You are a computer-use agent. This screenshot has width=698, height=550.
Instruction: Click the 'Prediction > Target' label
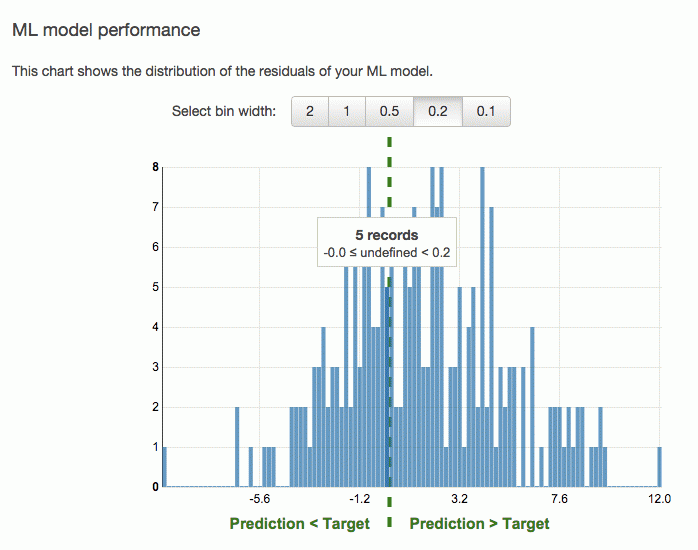tap(479, 524)
